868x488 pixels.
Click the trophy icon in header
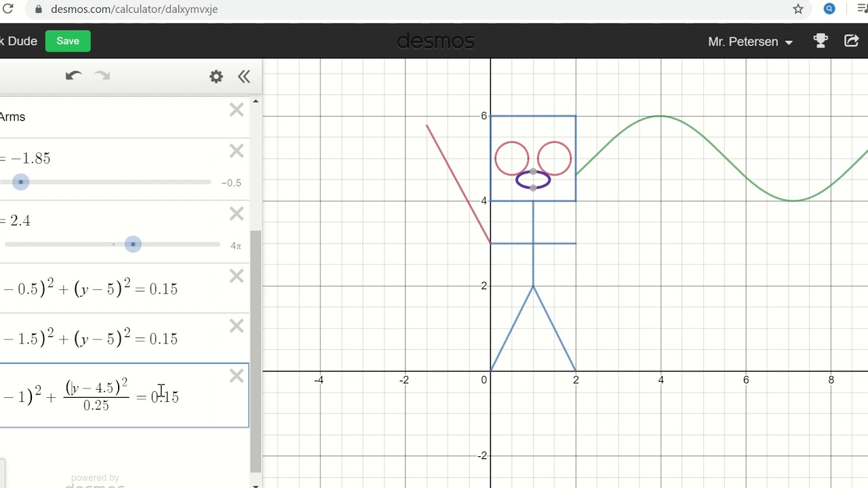[821, 41]
